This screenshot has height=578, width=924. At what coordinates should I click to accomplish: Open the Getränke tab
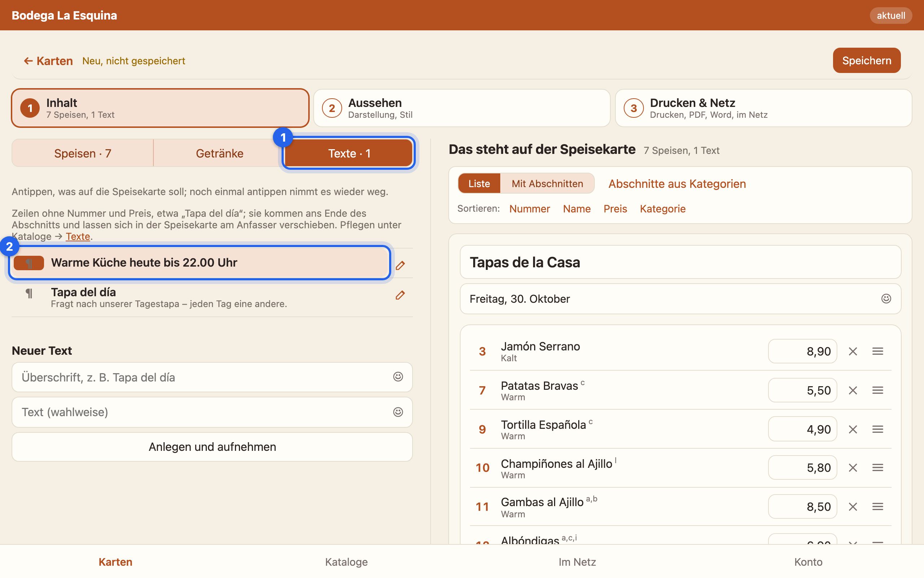219,153
